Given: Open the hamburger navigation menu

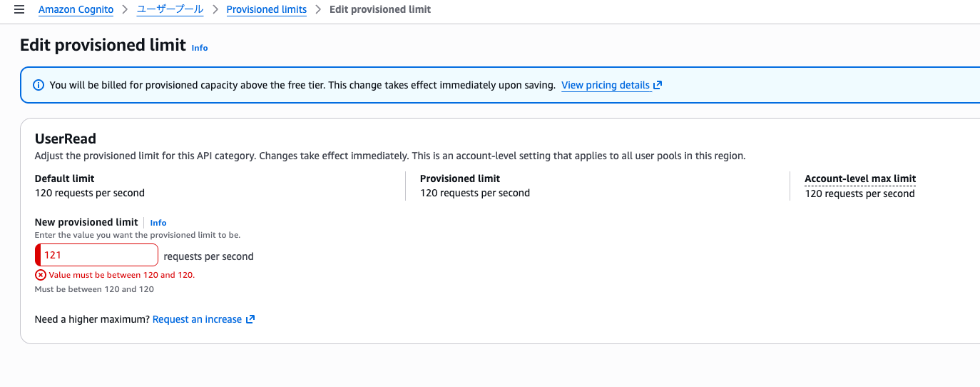Looking at the screenshot, I should coord(19,9).
